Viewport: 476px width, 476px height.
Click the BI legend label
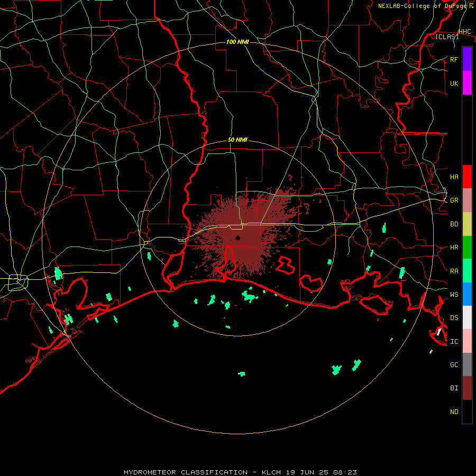click(x=454, y=388)
